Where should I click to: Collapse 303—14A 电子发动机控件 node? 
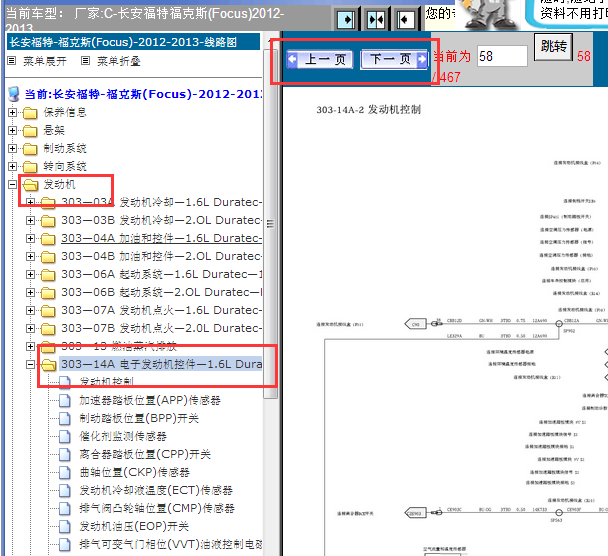coord(30,364)
